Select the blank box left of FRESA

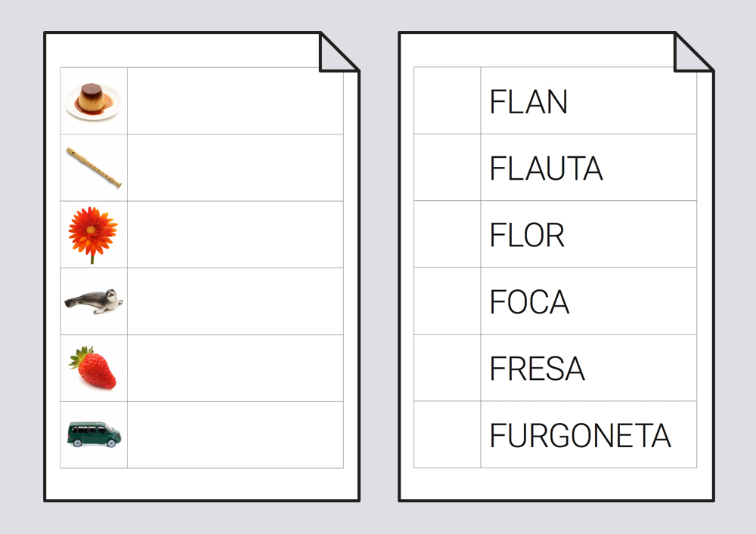[x=447, y=368]
